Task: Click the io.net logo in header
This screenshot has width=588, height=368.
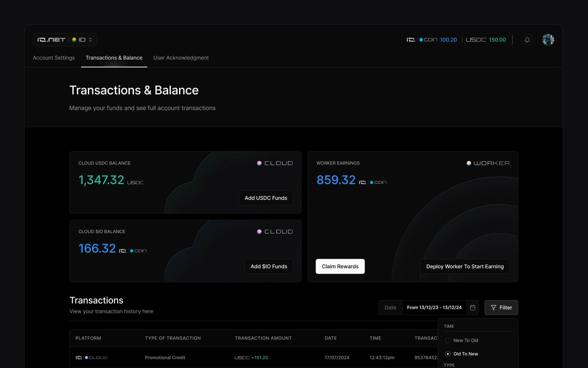Action: 51,40
